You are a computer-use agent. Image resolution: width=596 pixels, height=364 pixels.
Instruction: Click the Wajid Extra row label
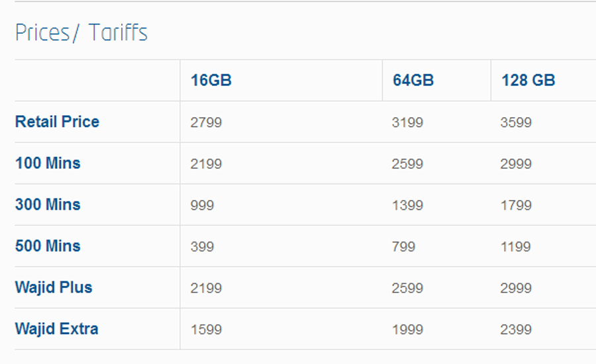pos(57,329)
